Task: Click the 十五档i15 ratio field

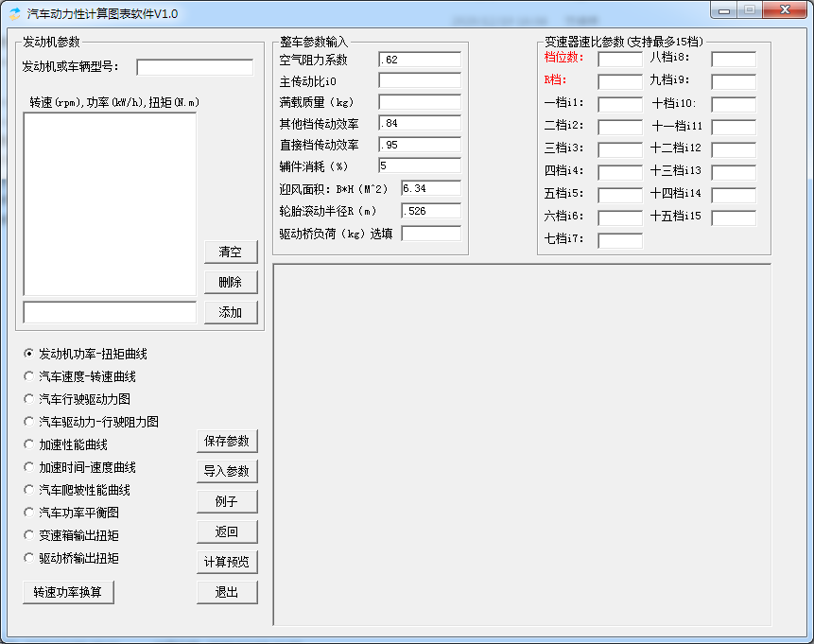Action: tap(734, 218)
